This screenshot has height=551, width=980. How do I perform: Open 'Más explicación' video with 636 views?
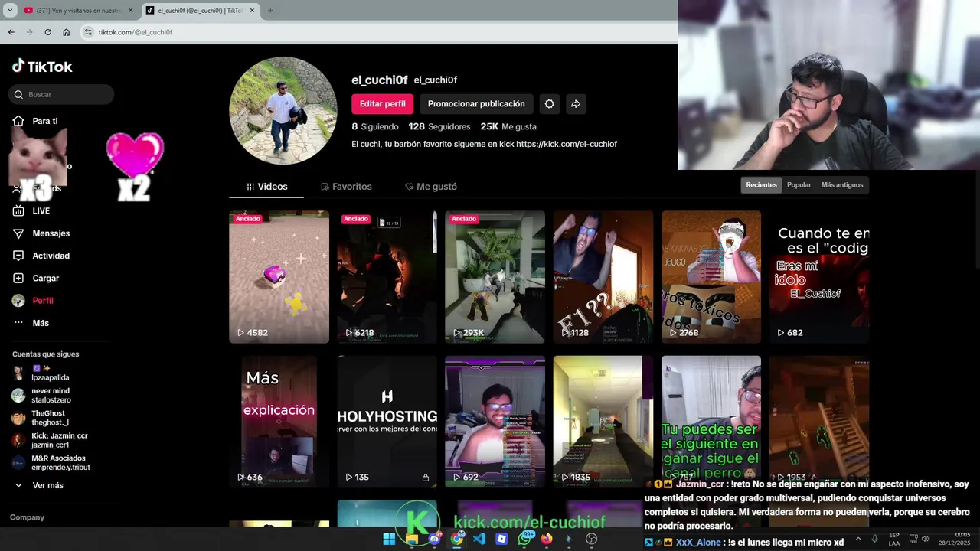pyautogui.click(x=279, y=422)
